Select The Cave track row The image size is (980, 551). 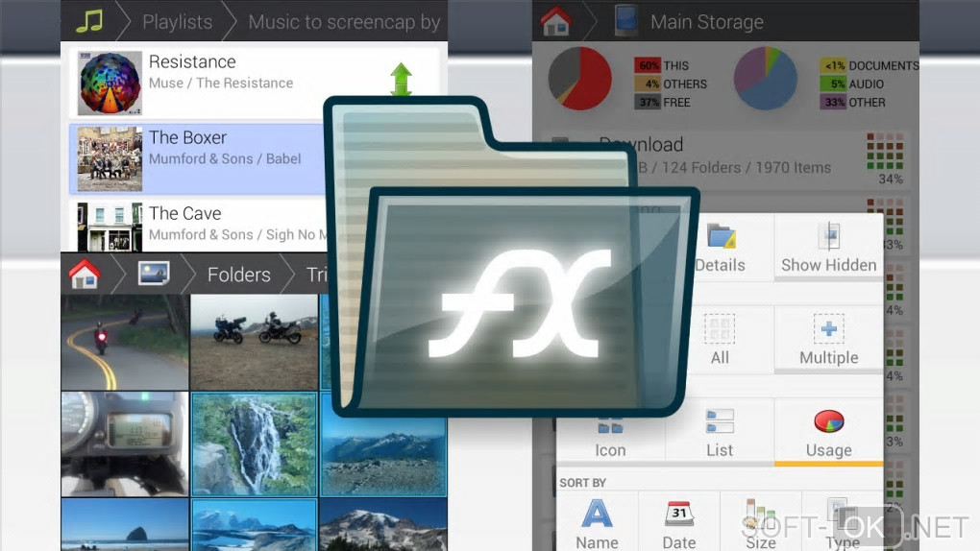pos(198,226)
